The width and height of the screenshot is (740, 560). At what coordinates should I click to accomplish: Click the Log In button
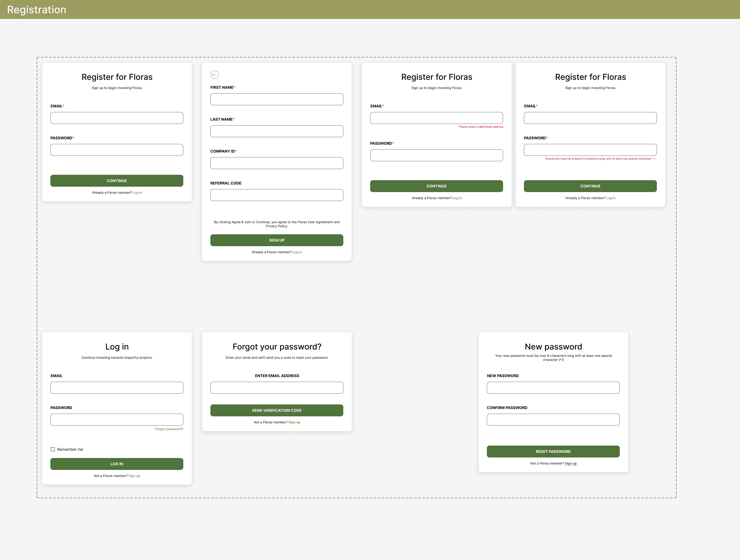click(x=117, y=464)
